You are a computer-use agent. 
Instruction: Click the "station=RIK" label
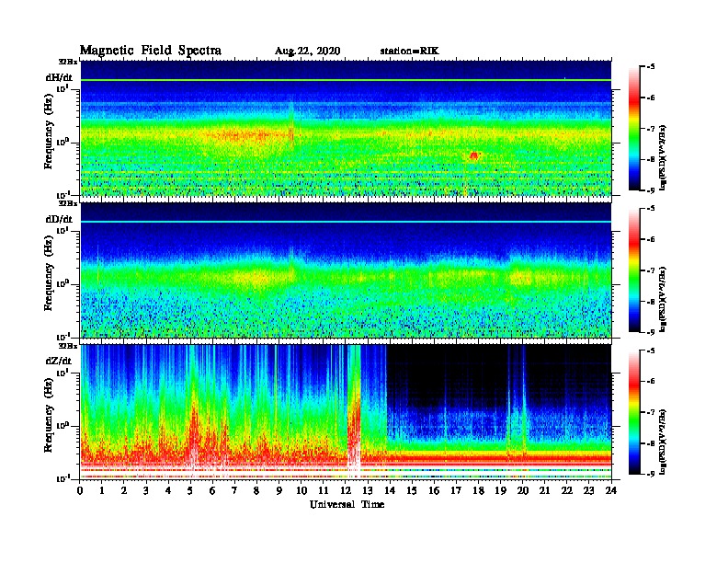pyautogui.click(x=409, y=52)
